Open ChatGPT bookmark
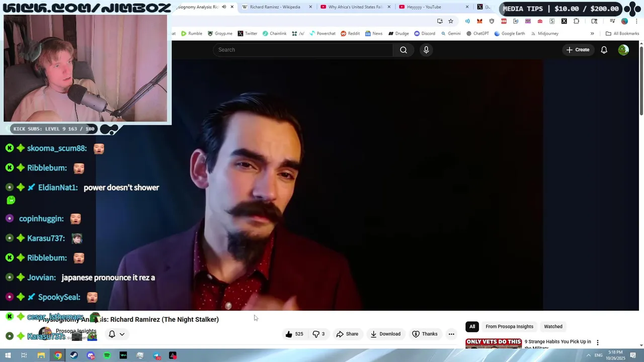 coord(477,34)
